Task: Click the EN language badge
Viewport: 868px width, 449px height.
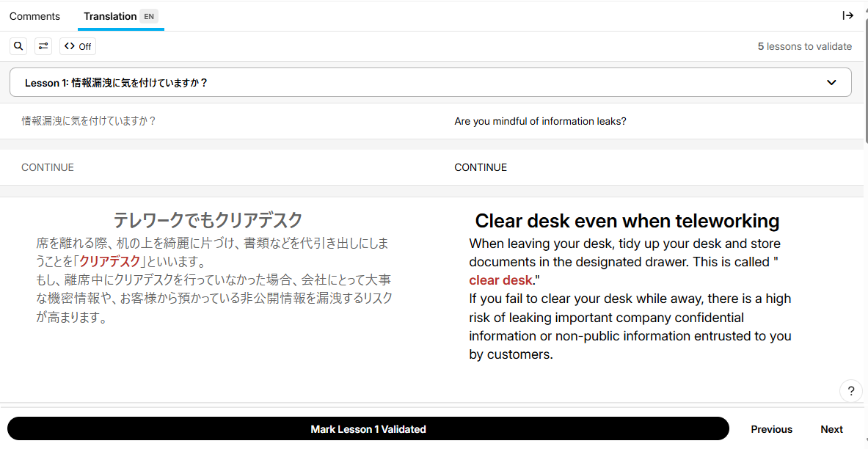Action: 149,16
